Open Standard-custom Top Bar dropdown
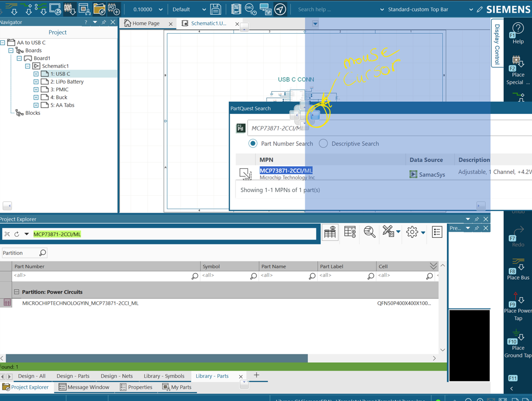532x401 pixels. [471, 10]
